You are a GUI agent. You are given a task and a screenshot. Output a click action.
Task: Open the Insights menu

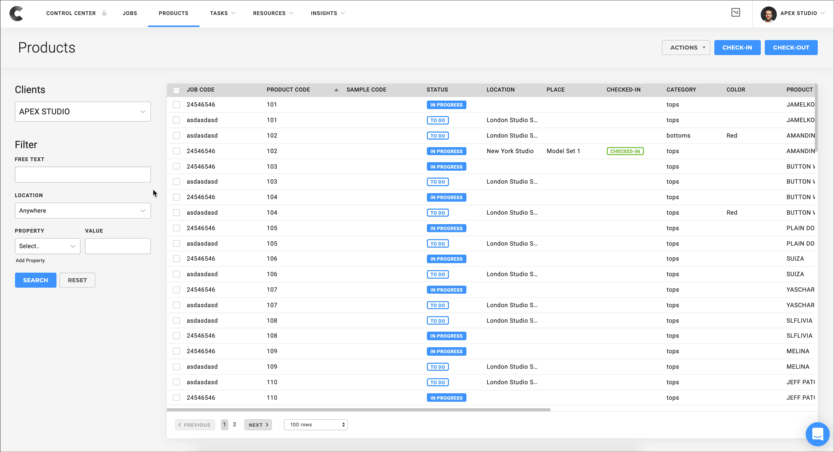click(x=327, y=13)
